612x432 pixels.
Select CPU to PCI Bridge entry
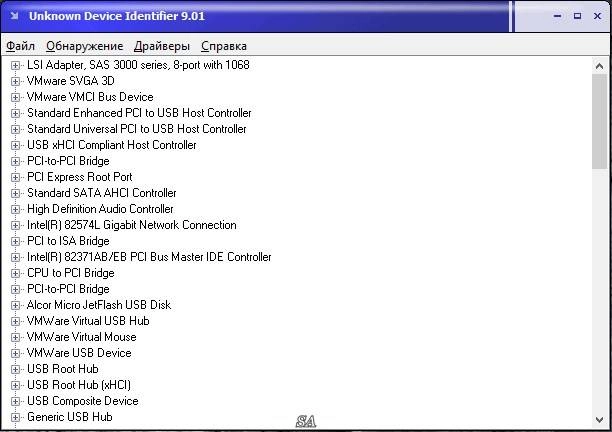[71, 273]
